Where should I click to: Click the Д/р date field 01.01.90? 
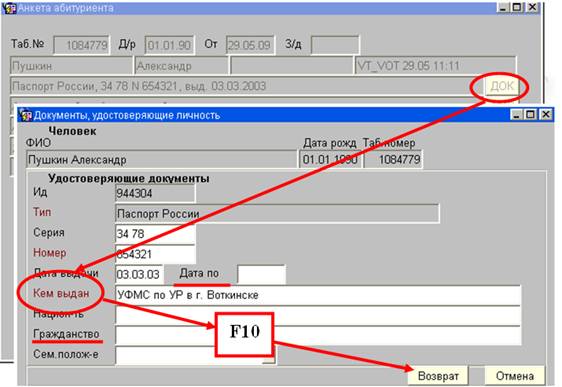170,45
